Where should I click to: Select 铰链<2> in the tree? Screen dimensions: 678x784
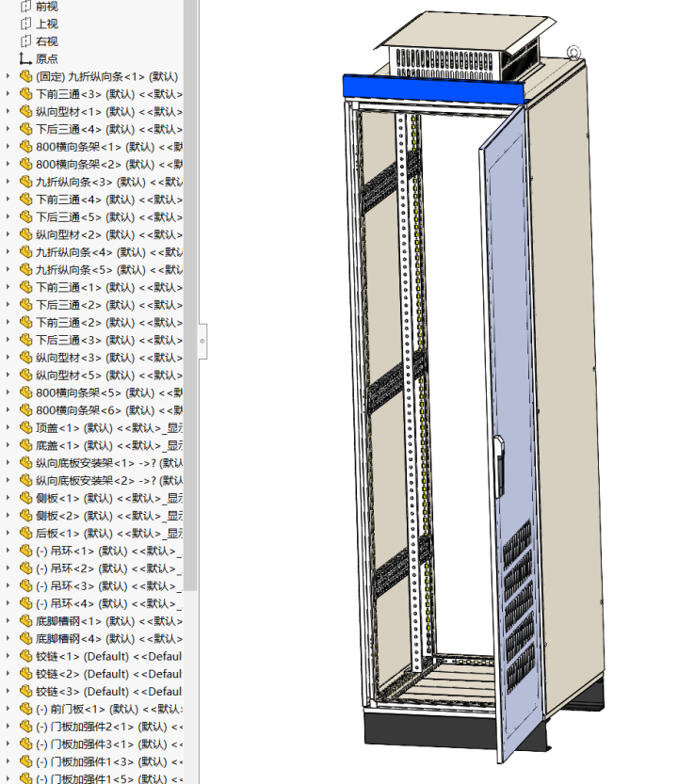click(x=109, y=674)
